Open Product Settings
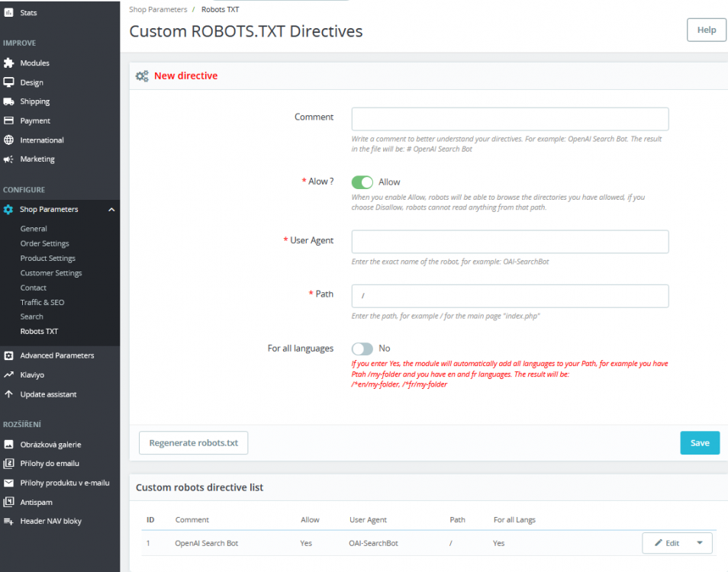The image size is (728, 572). pyautogui.click(x=48, y=259)
